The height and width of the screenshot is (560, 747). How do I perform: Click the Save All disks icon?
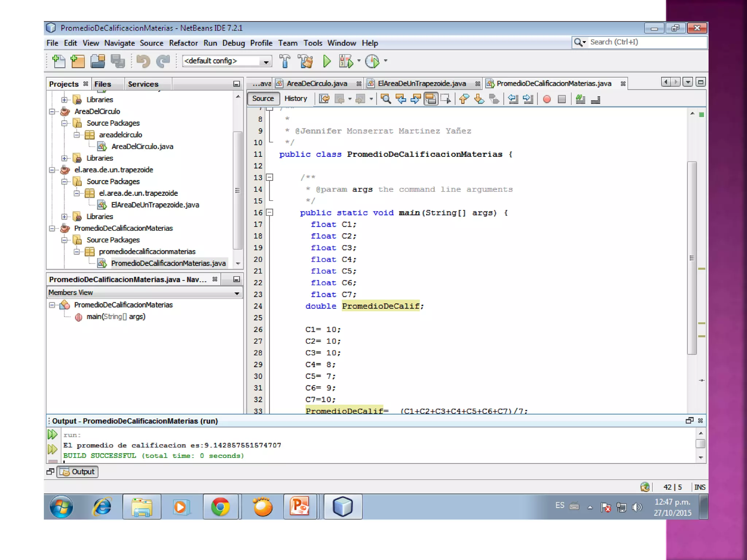tap(117, 61)
